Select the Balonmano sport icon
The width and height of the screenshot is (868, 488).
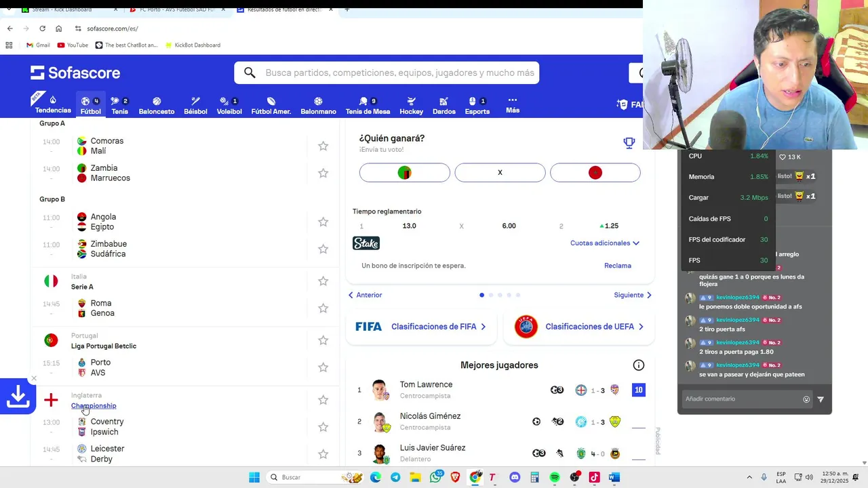click(x=318, y=105)
